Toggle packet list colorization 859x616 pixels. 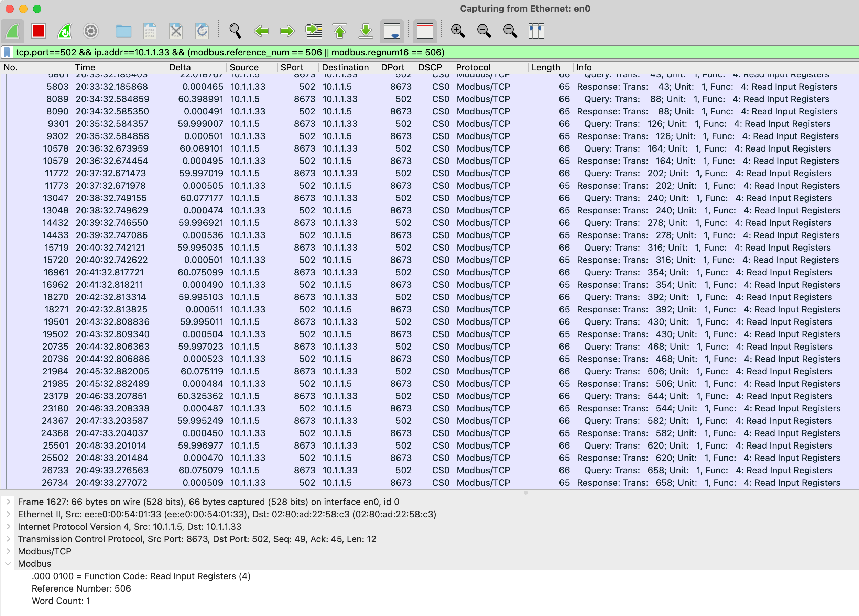(425, 31)
